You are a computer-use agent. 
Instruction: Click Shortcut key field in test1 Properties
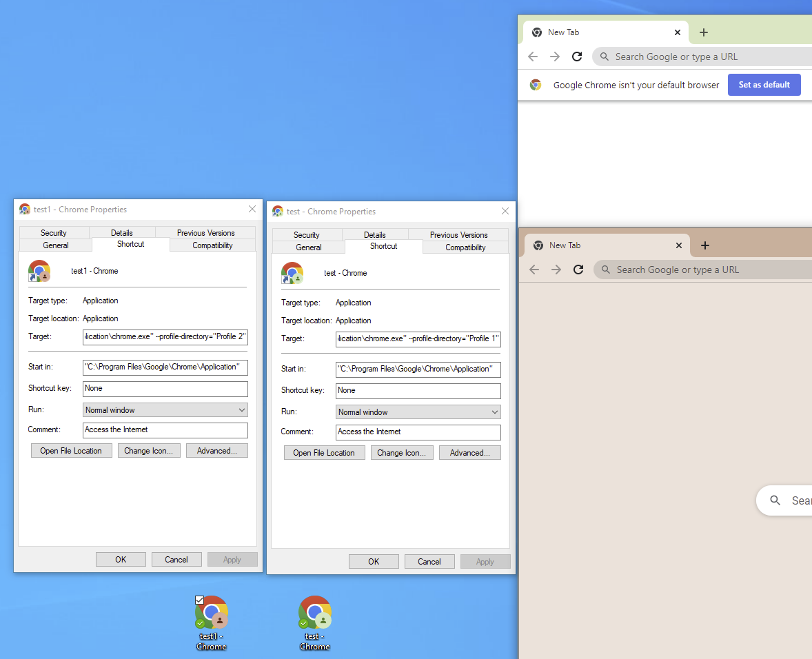(x=165, y=389)
